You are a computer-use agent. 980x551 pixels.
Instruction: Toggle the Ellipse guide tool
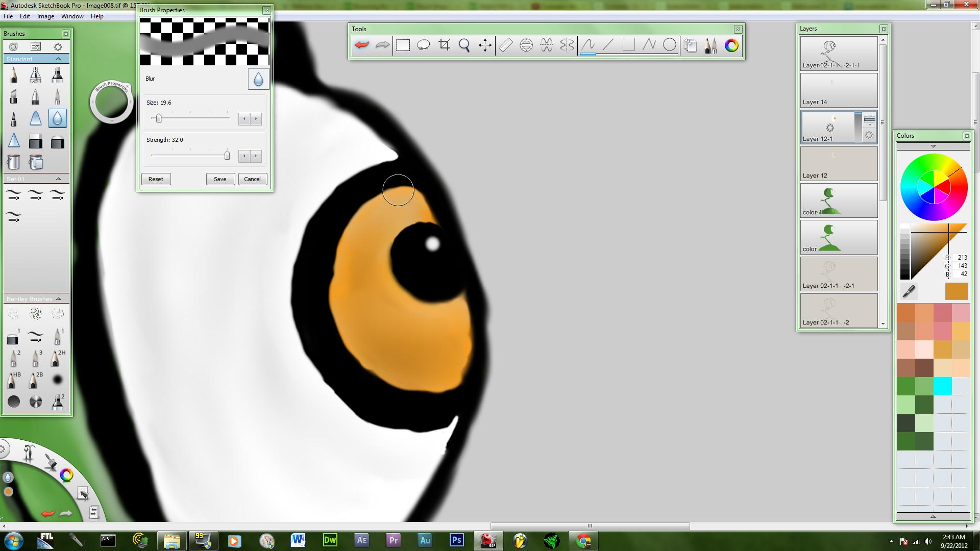[526, 45]
